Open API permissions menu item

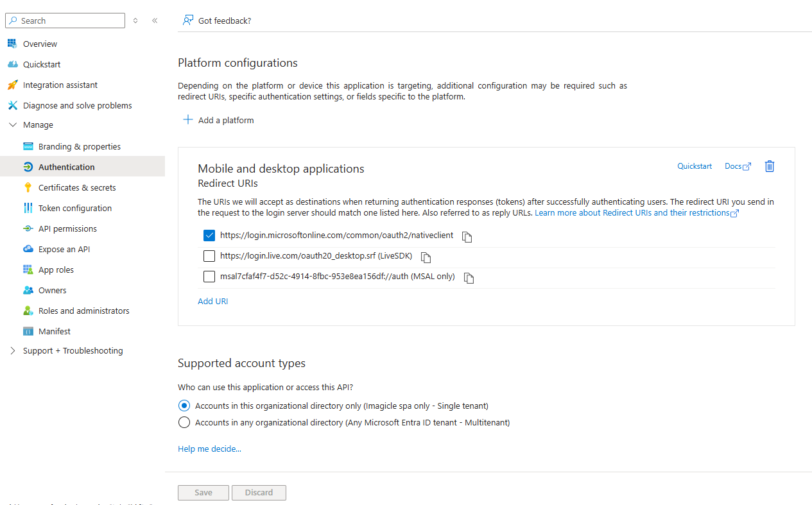click(67, 228)
